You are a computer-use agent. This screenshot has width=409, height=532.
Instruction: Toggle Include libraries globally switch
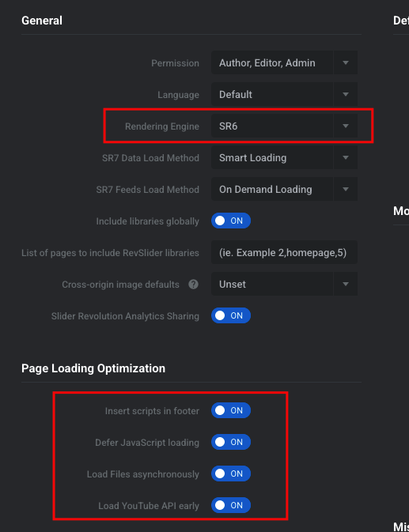(231, 221)
